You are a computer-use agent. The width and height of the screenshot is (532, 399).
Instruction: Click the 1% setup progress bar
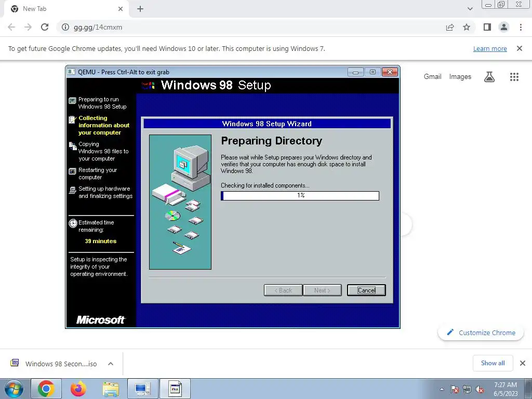[300, 195]
